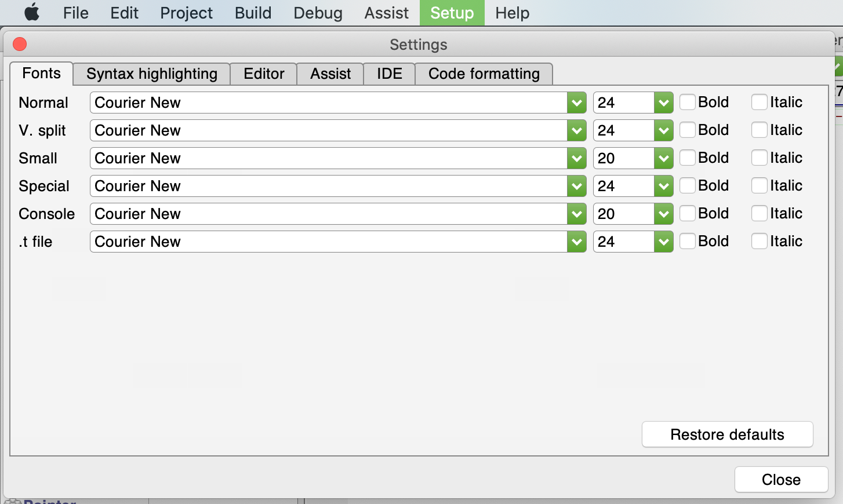Toggle Bold for the Special font
Screen dimensions: 843x504
(x=688, y=186)
